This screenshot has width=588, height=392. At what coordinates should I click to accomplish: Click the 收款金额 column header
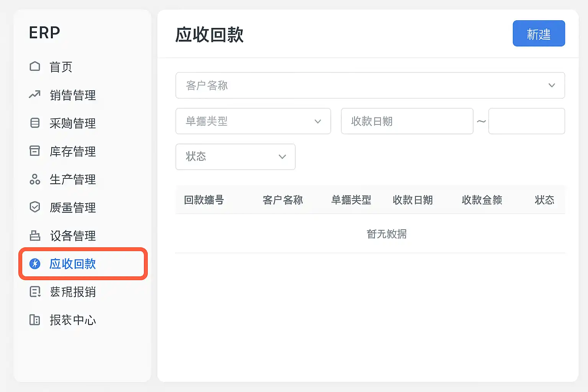pyautogui.click(x=482, y=200)
